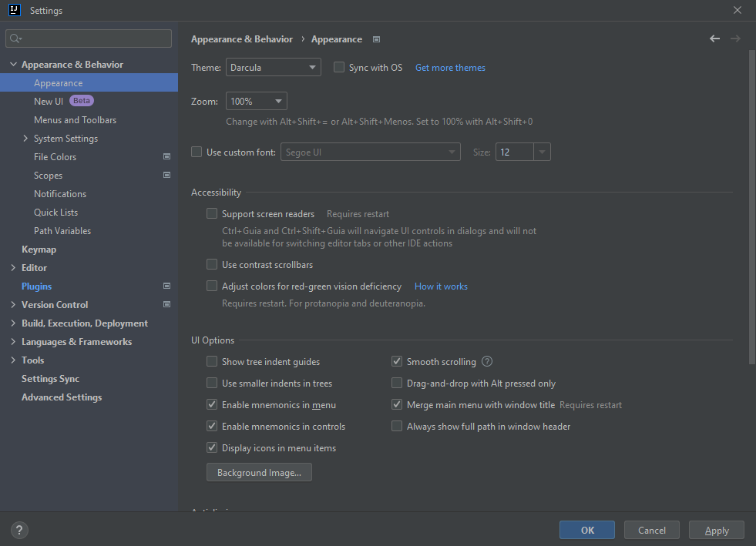This screenshot has width=756, height=546.
Task: Toggle Drag-and-drop with Alt pressed only
Action: click(x=397, y=383)
